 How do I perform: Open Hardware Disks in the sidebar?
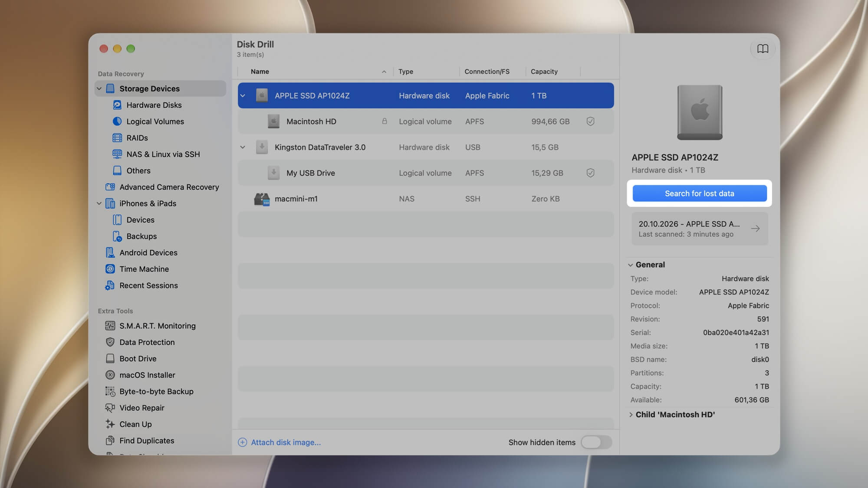coord(154,105)
